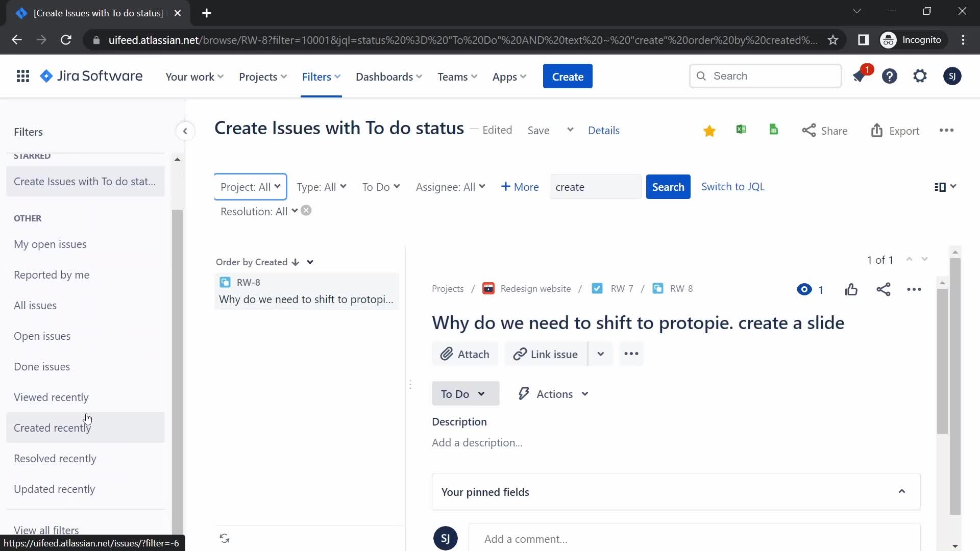Expand the dropdown next to Link issue
The width and height of the screenshot is (980, 551).
point(601,354)
